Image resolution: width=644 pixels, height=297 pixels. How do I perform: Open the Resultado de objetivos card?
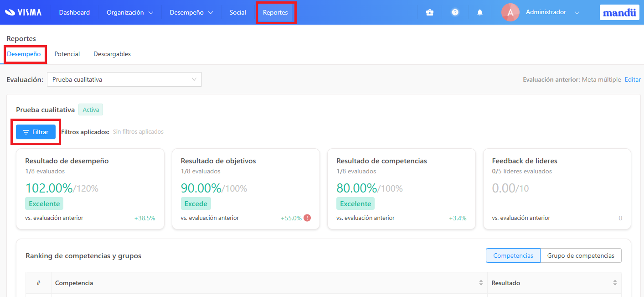pos(246,189)
